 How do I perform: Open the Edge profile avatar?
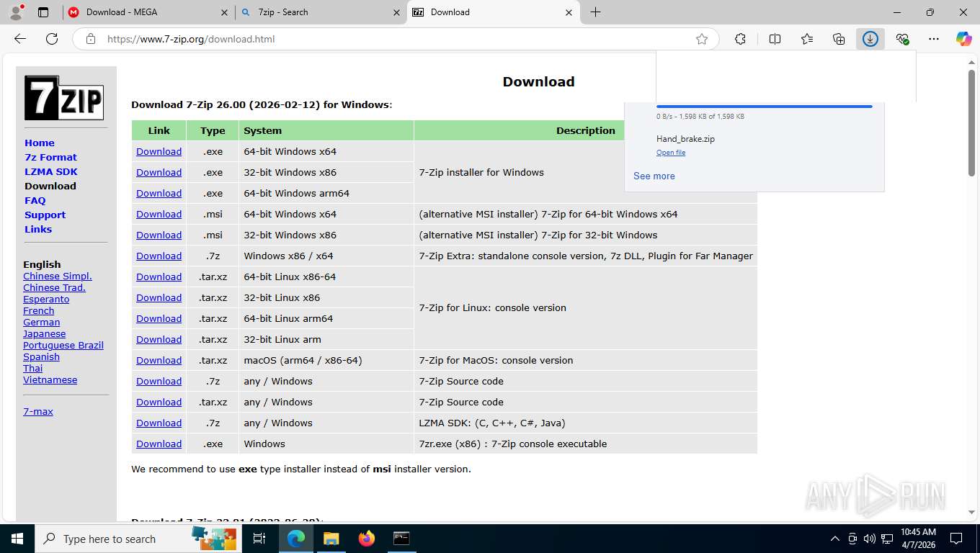point(15,12)
